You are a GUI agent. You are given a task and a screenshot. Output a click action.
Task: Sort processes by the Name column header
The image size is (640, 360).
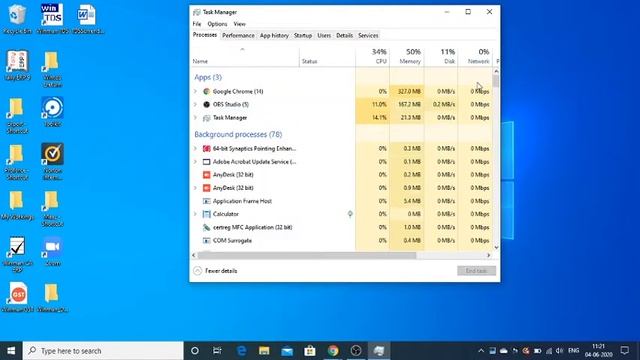[x=245, y=56]
